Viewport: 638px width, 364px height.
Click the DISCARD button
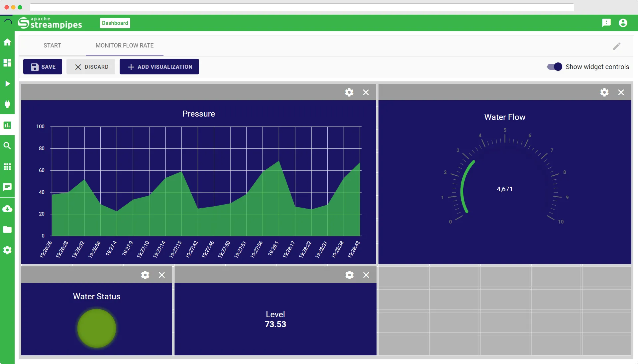click(x=91, y=67)
